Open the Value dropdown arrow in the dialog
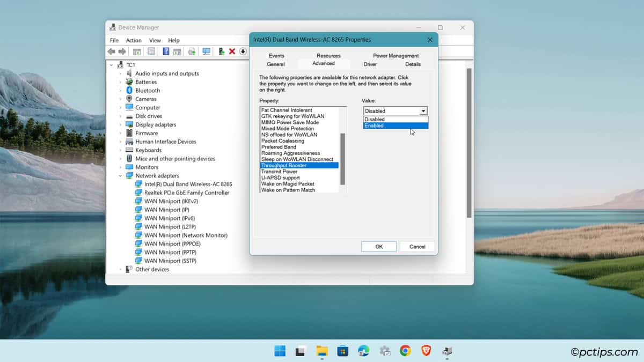This screenshot has height=362, width=644. [x=423, y=111]
